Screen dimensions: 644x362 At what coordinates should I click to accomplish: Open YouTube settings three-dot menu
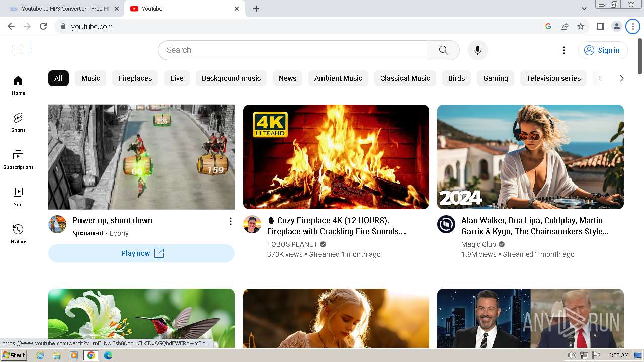click(x=564, y=50)
